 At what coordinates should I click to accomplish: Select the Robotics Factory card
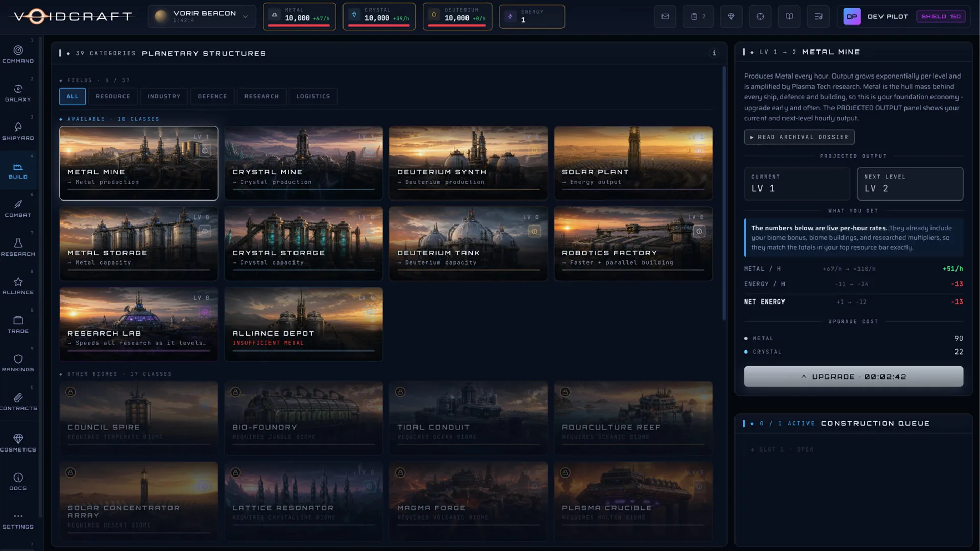633,243
